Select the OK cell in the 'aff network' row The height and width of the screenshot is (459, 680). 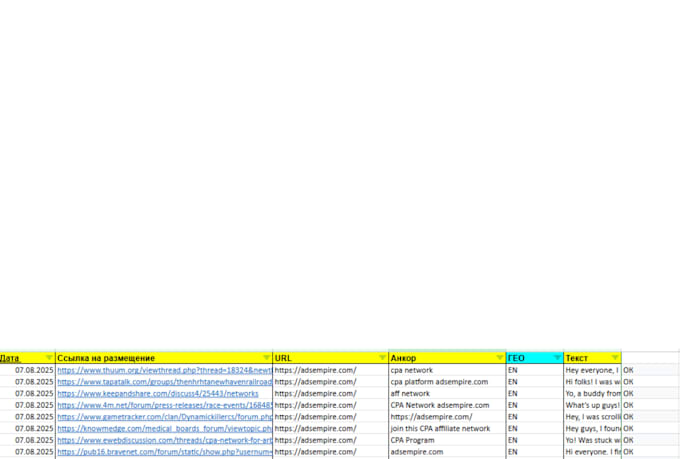point(650,393)
